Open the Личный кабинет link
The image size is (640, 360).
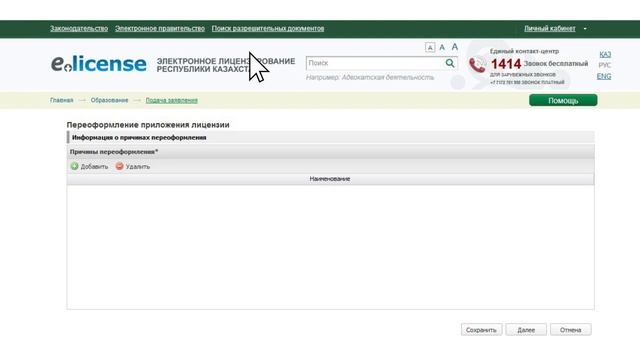tap(550, 29)
